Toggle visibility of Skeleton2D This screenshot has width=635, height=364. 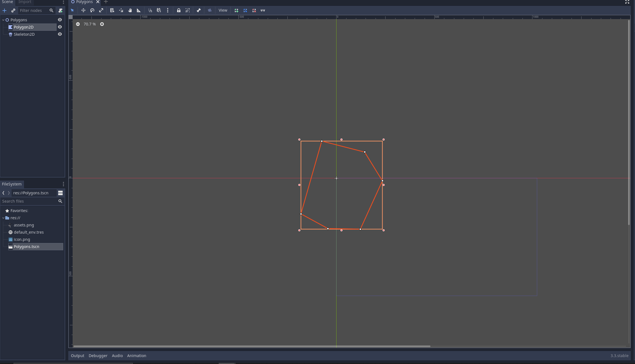[x=60, y=34]
